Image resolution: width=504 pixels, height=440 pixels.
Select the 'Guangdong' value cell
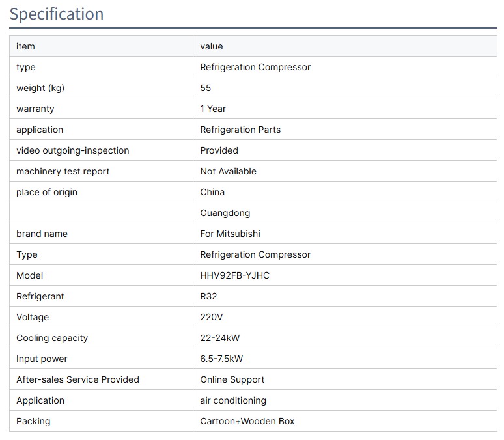click(225, 213)
